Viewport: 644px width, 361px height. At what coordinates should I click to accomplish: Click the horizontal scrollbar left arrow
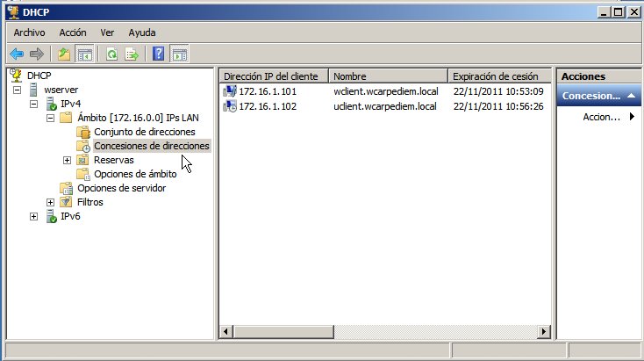[225, 331]
